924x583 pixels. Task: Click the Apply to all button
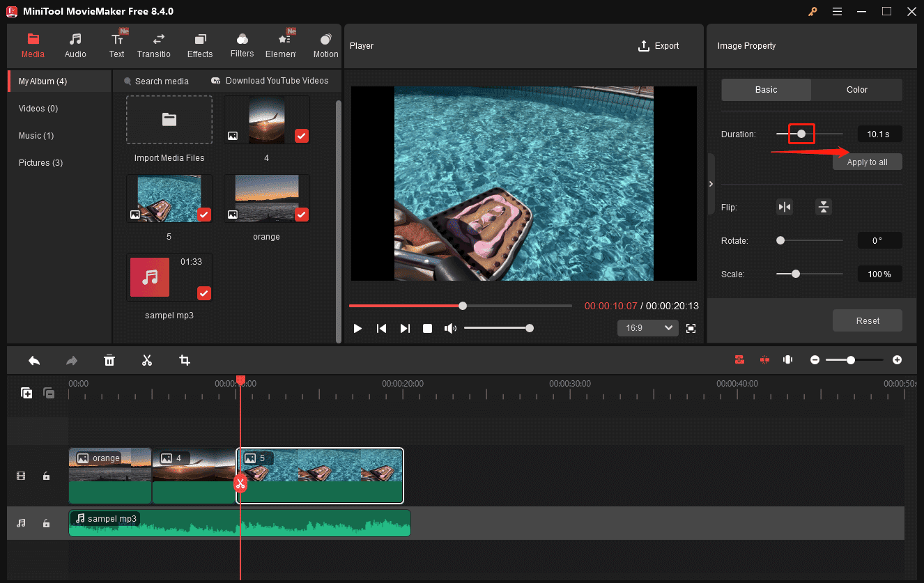click(x=867, y=161)
